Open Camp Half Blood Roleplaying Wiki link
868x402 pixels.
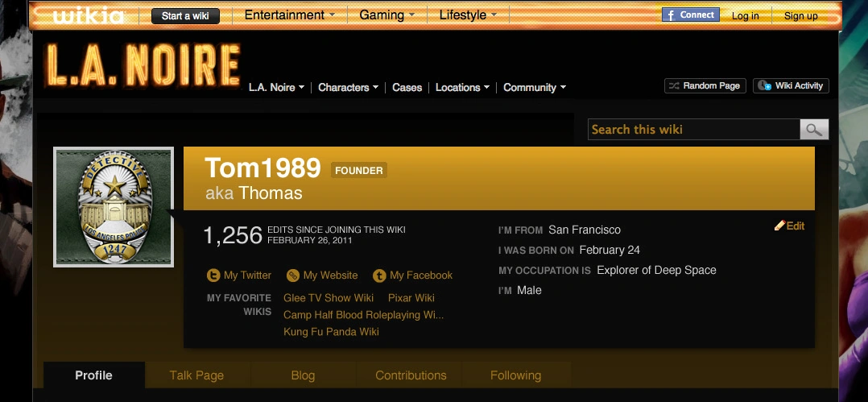click(364, 315)
